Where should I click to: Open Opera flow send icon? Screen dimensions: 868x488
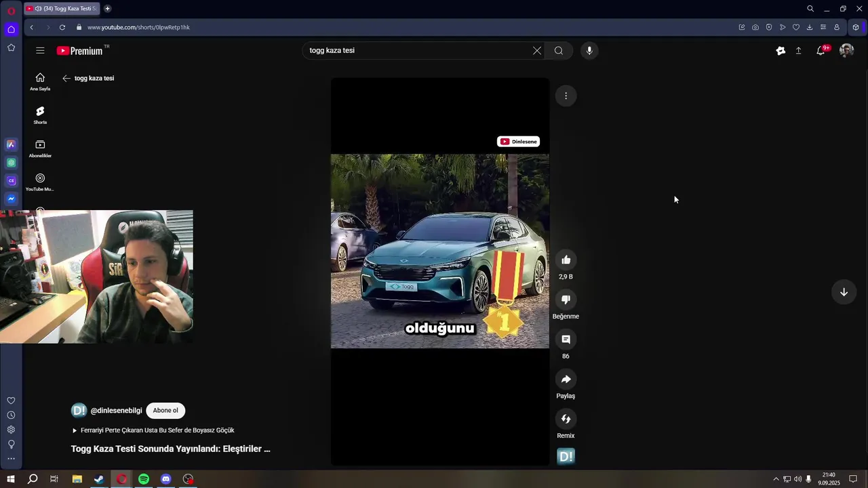783,27
